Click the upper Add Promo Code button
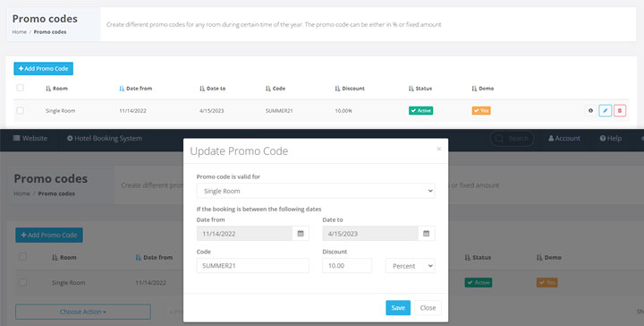The width and height of the screenshot is (644, 326). tap(44, 69)
